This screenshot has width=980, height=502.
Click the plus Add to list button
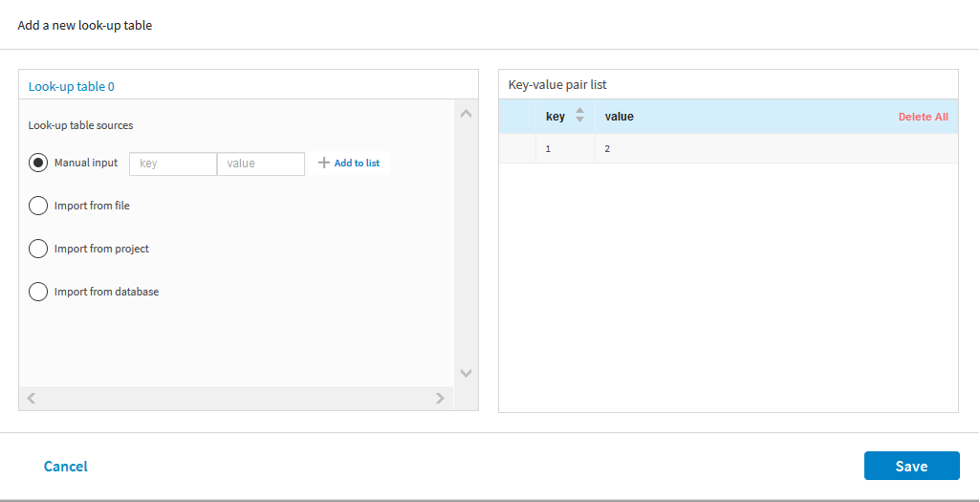point(349,164)
